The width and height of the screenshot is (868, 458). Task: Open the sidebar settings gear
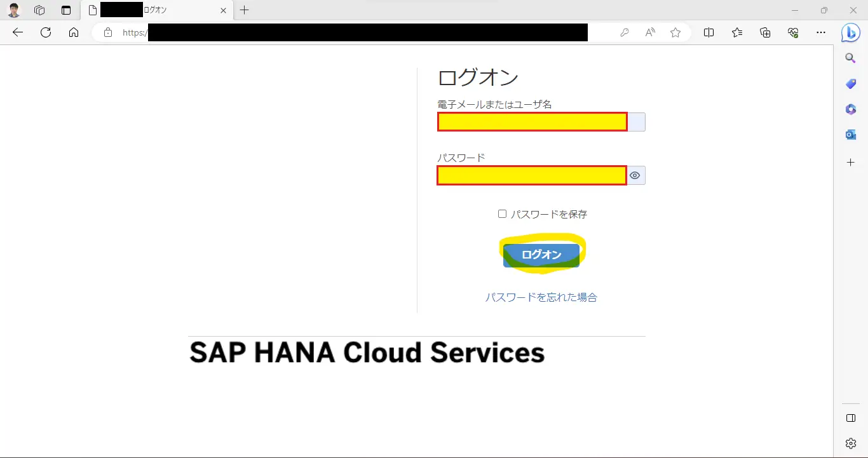tap(851, 443)
